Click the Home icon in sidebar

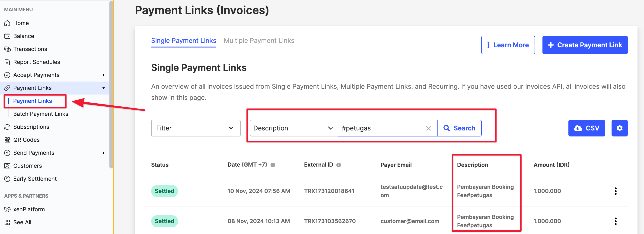[7, 23]
